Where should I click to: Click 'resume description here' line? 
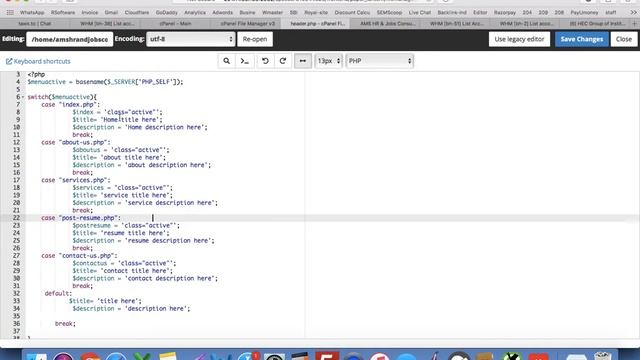[143, 240]
